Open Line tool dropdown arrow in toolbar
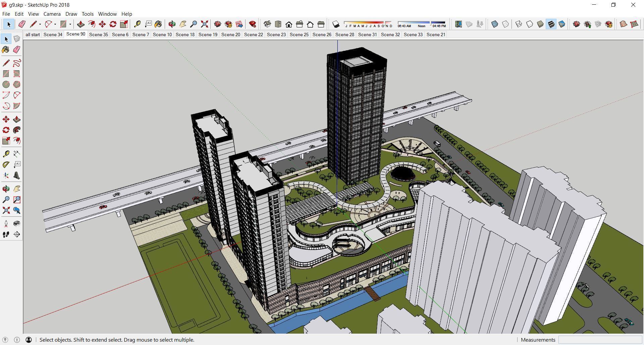644x345 pixels. [x=40, y=24]
